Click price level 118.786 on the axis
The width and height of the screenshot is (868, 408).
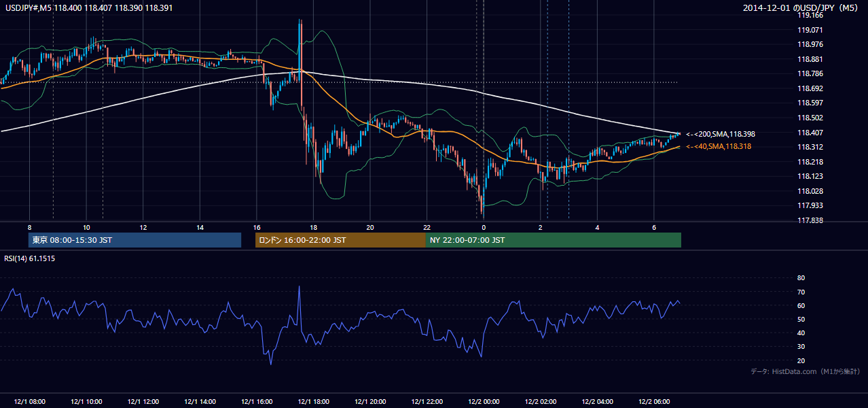point(810,73)
